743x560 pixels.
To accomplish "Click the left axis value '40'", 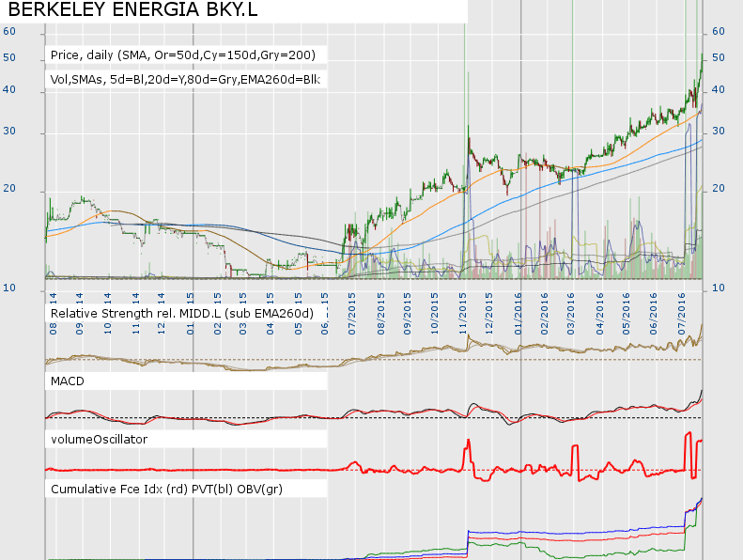I will click(9, 89).
